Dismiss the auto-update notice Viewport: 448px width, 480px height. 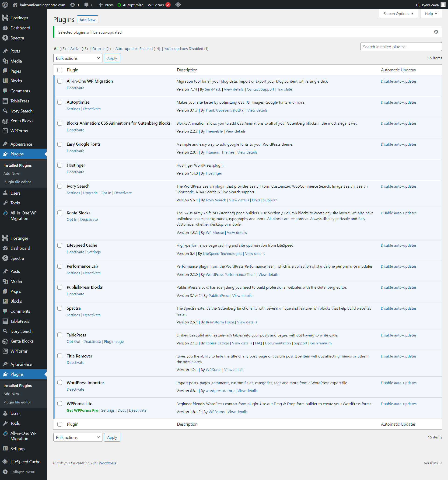click(x=436, y=32)
